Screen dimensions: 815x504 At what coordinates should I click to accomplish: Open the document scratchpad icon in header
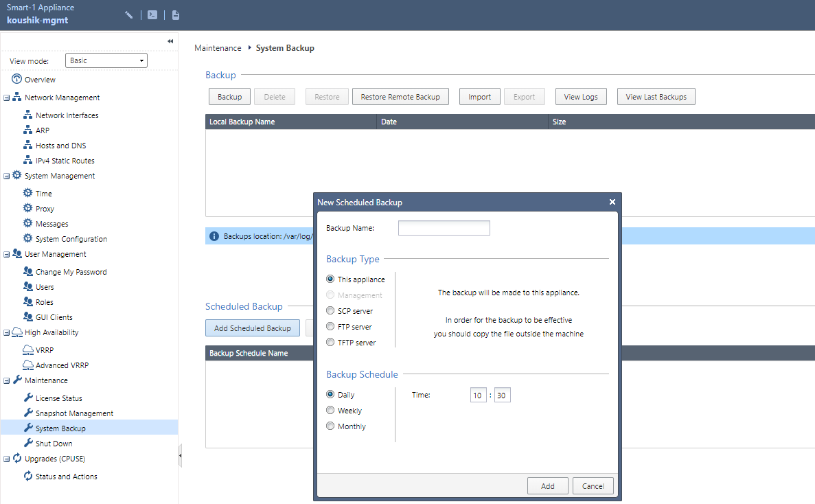tap(176, 15)
